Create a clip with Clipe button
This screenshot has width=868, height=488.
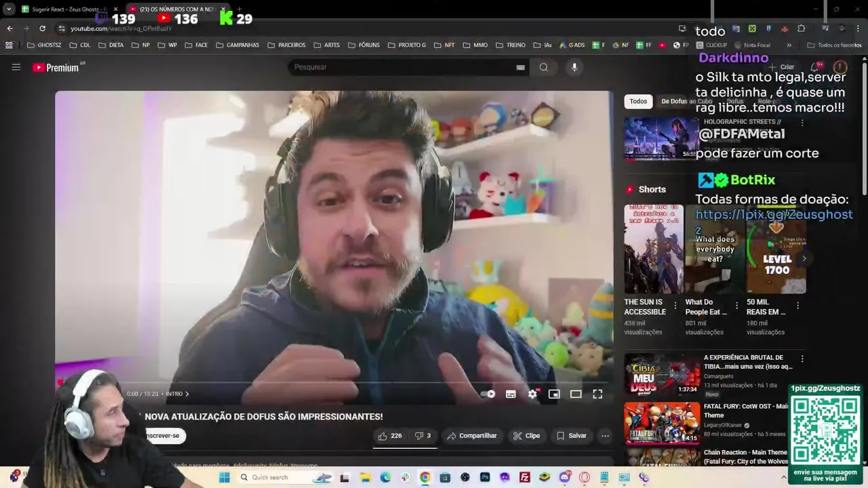point(527,436)
